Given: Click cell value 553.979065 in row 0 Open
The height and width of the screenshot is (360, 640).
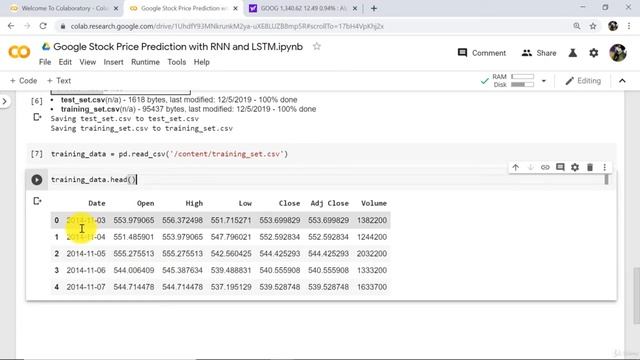Looking at the screenshot, I should [x=134, y=220].
